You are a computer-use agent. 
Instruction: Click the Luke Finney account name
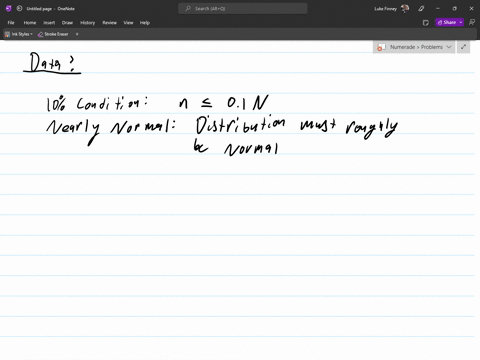[x=385, y=9]
